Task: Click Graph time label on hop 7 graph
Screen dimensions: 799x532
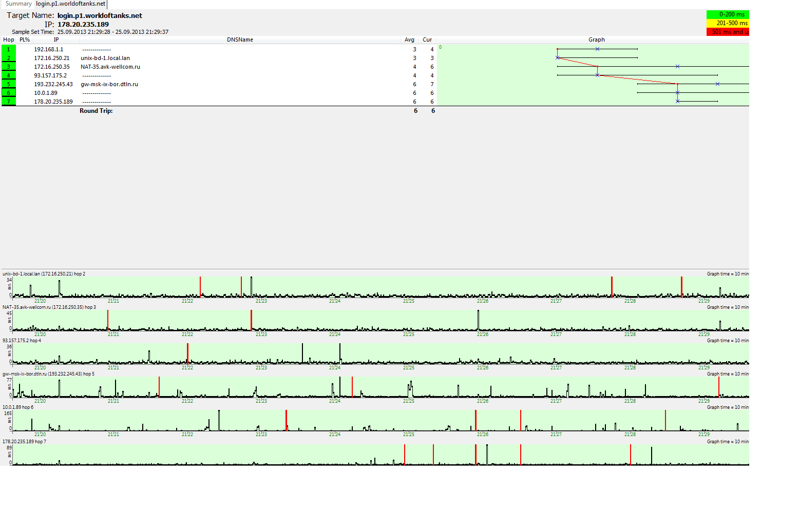Action: click(728, 442)
